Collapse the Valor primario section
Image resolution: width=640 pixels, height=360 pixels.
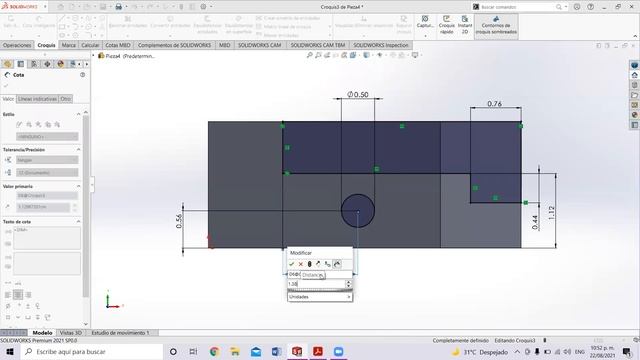click(x=78, y=186)
